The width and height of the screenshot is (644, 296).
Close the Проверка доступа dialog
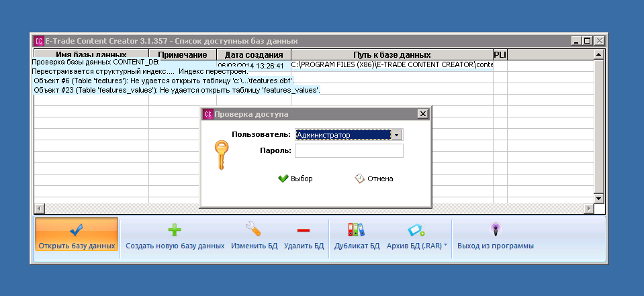pos(422,114)
